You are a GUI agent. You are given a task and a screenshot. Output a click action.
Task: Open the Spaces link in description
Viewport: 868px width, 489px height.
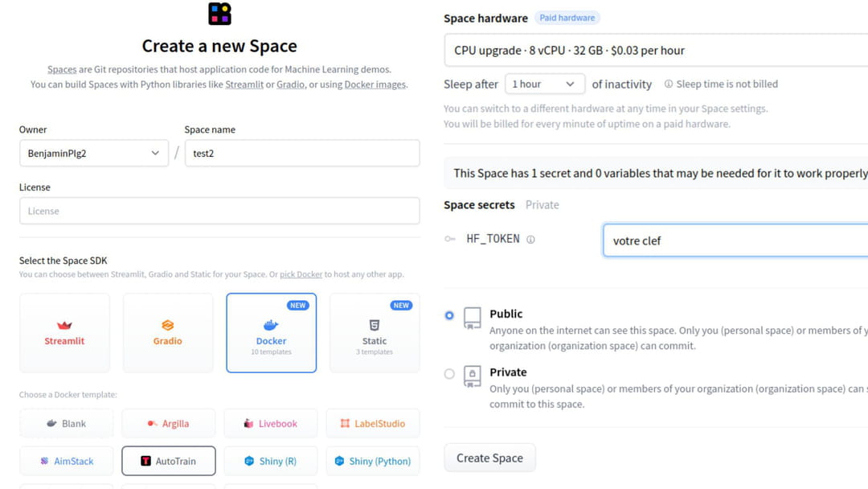(62, 69)
